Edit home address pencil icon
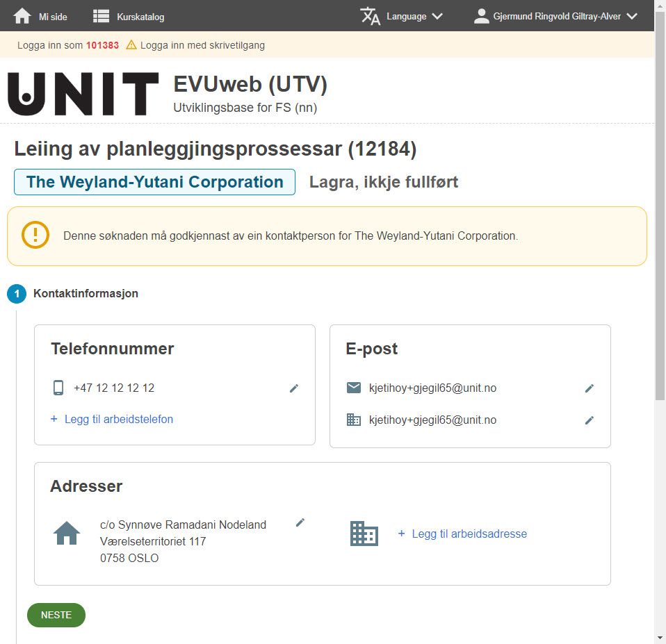The height and width of the screenshot is (644, 666). click(x=300, y=522)
